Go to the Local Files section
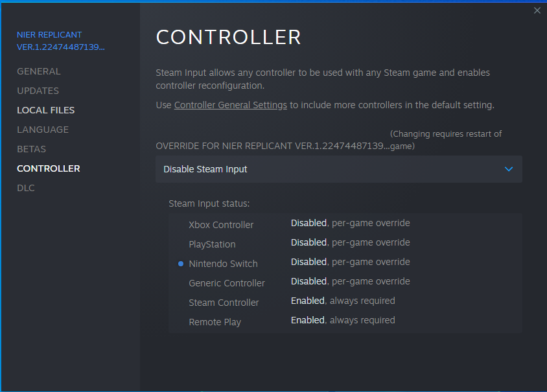This screenshot has height=392, width=547. click(45, 110)
